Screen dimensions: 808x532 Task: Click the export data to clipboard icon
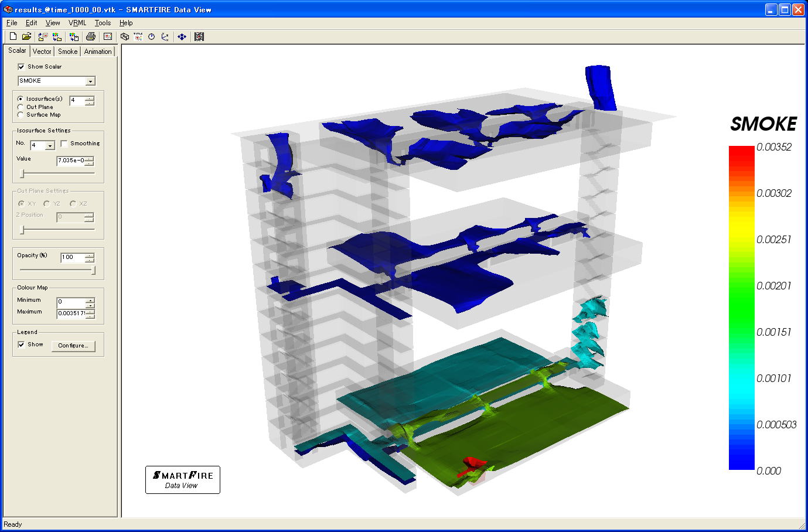pyautogui.click(x=74, y=36)
